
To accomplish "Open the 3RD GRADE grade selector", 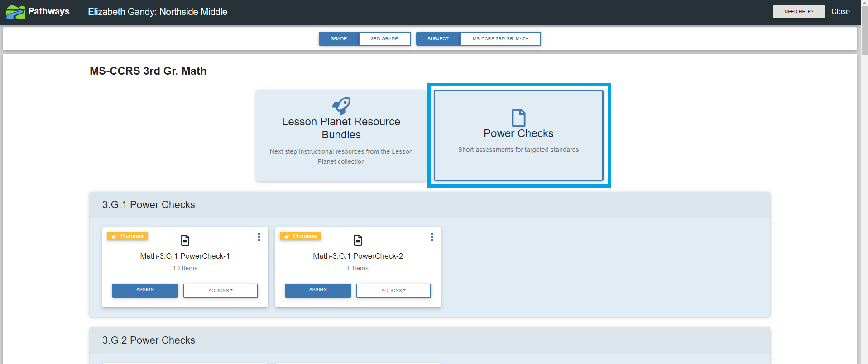I will point(384,39).
